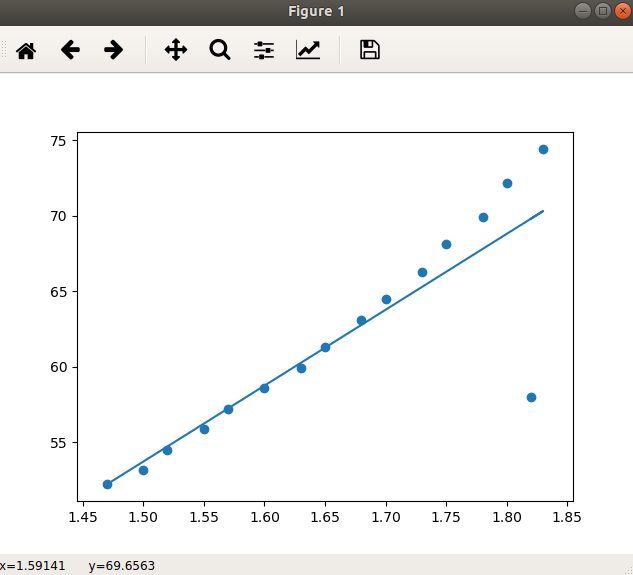Reset the plot to original view with Home
The width and height of the screenshot is (633, 575).
pos(25,50)
